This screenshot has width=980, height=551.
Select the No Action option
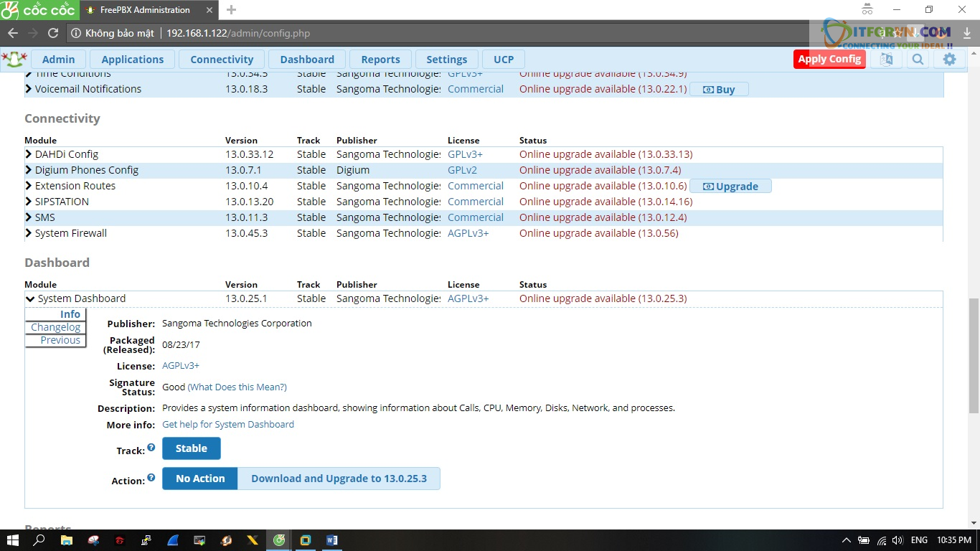tap(200, 479)
